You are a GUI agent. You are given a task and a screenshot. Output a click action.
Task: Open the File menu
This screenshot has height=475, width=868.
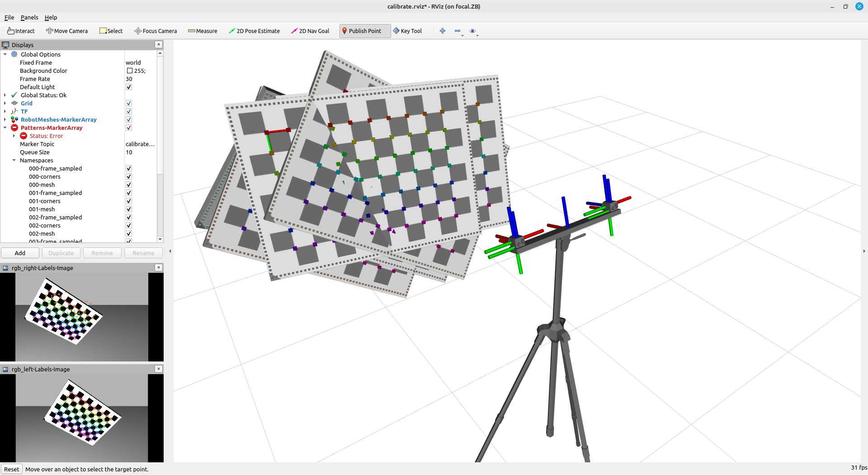pyautogui.click(x=9, y=17)
